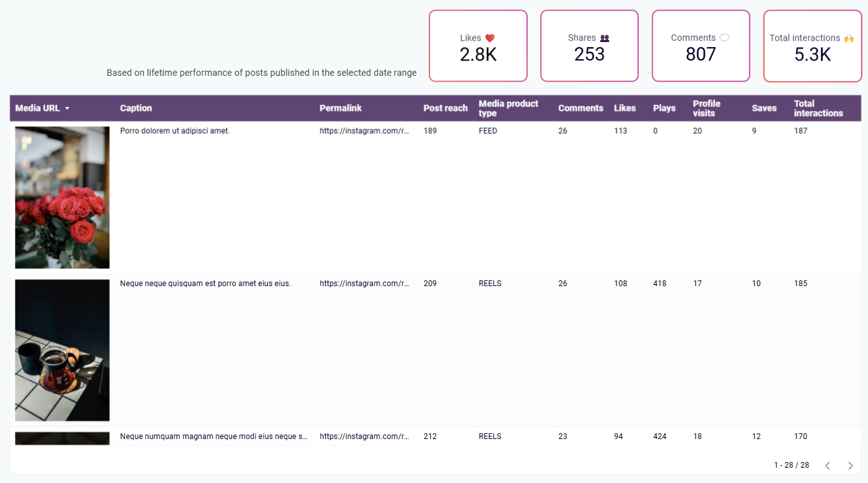Screen dimensions: 868x483
Task: Open the coffee pot post thumbnail
Action: coord(62,350)
